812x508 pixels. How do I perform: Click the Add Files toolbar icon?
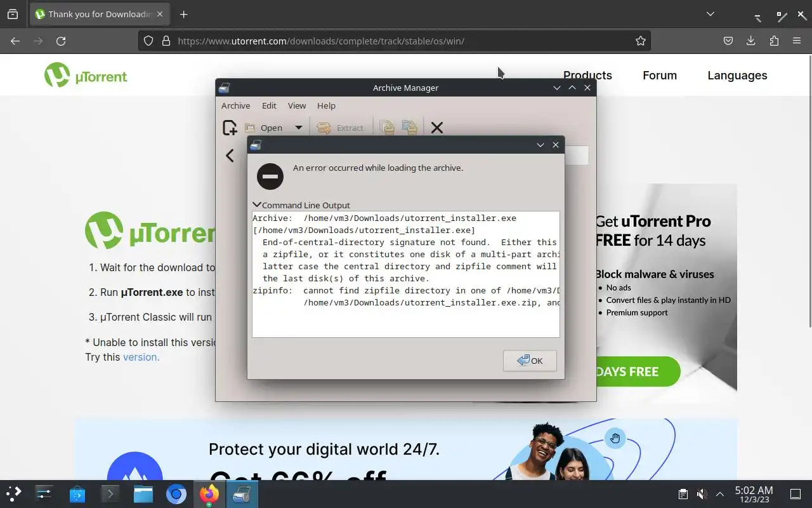[387, 128]
